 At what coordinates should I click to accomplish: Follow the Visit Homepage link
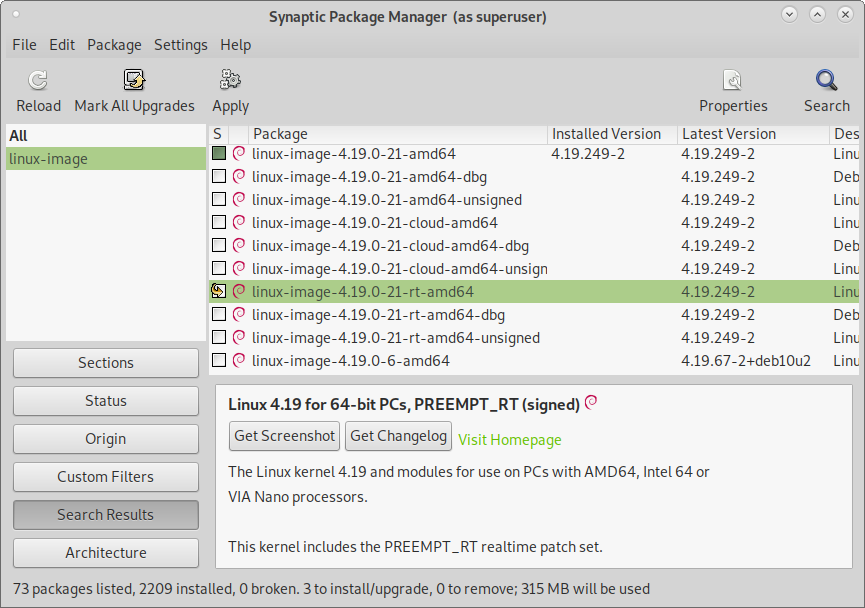point(510,440)
